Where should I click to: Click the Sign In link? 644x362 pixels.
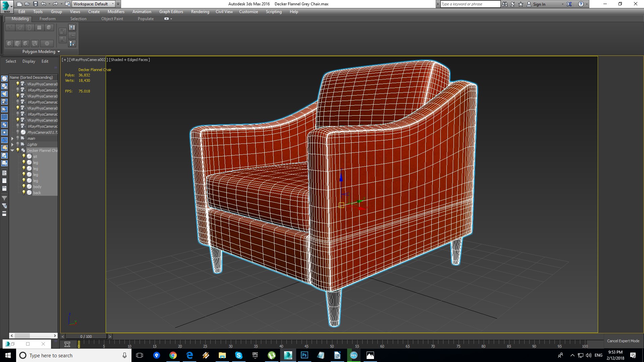(x=539, y=4)
